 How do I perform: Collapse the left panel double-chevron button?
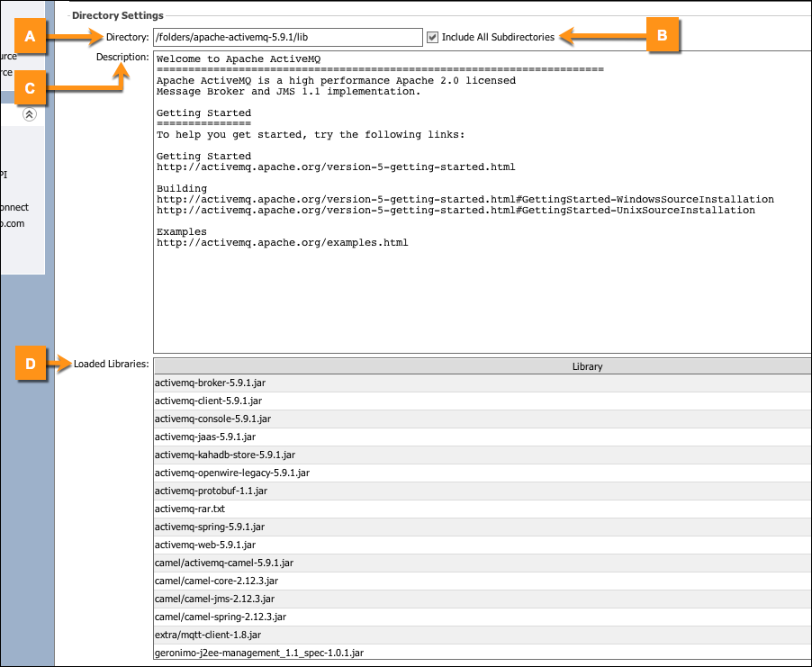coord(30,114)
